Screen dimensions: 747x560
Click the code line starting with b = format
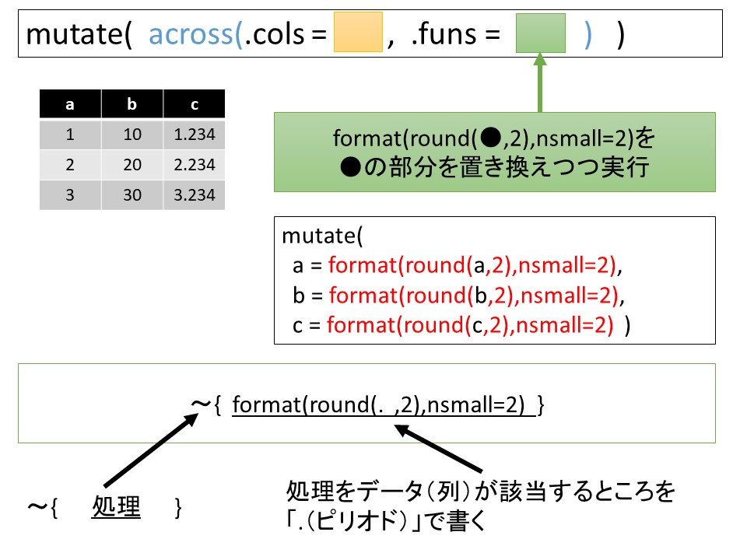459,296
